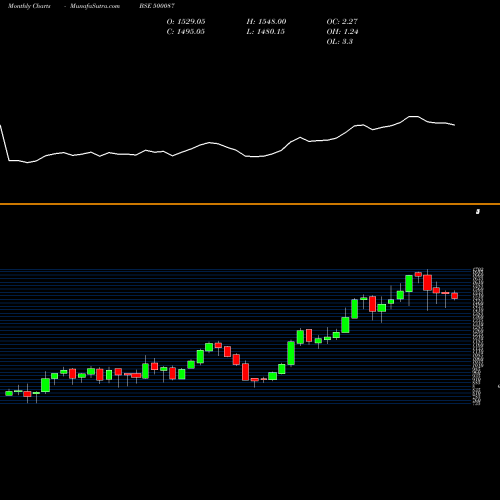
Task: Select the 'Monthly Charts' title text
Action: [29, 6]
